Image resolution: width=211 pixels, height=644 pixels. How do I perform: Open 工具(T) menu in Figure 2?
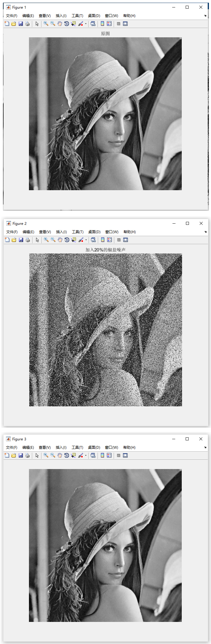coord(78,232)
